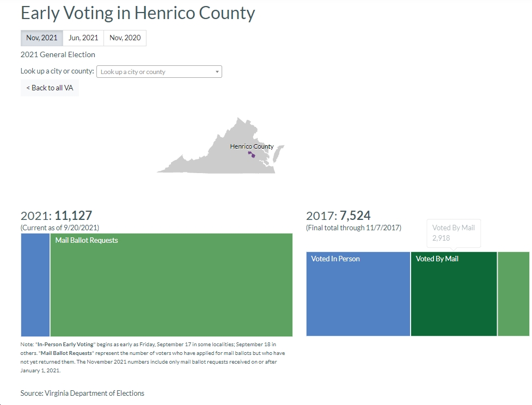Screen dimensions: 532x405
Task: Click the Early Voting in Henrico County title
Action: pos(138,14)
